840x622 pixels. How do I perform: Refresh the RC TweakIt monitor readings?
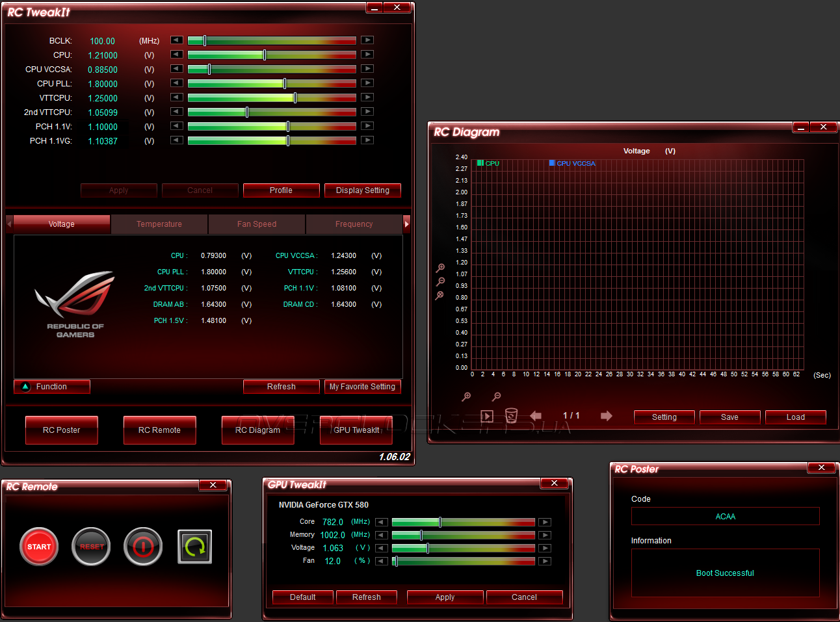tap(282, 387)
